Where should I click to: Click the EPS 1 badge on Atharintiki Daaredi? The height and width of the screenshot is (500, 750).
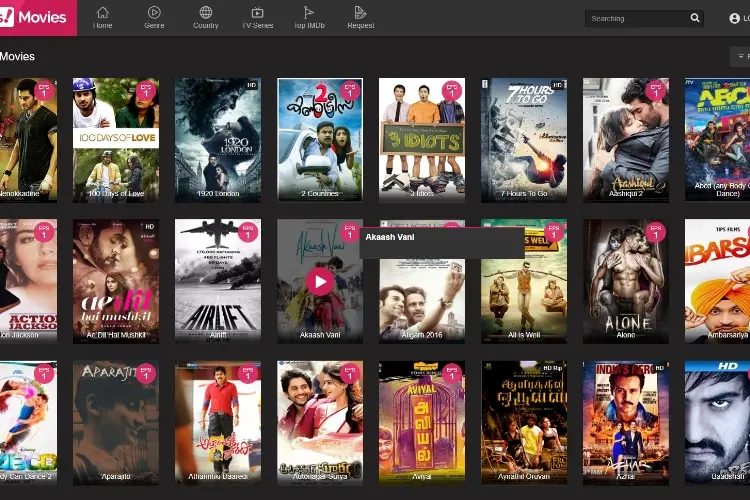(248, 374)
